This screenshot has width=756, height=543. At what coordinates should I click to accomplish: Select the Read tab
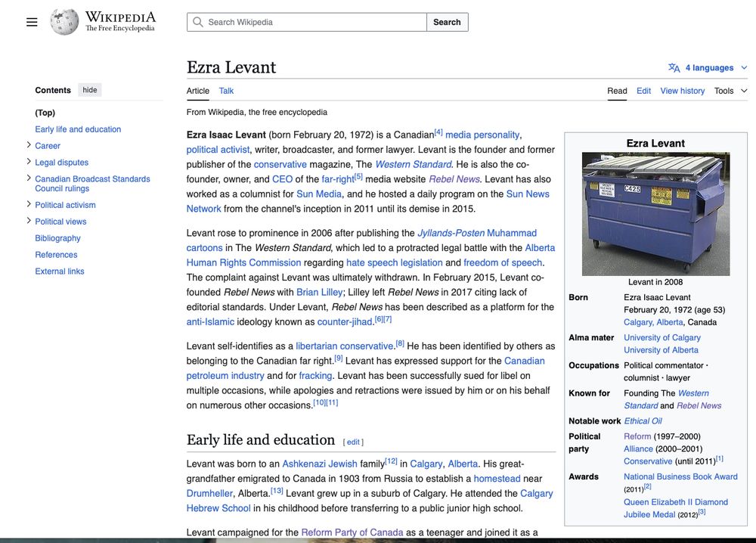[617, 91]
